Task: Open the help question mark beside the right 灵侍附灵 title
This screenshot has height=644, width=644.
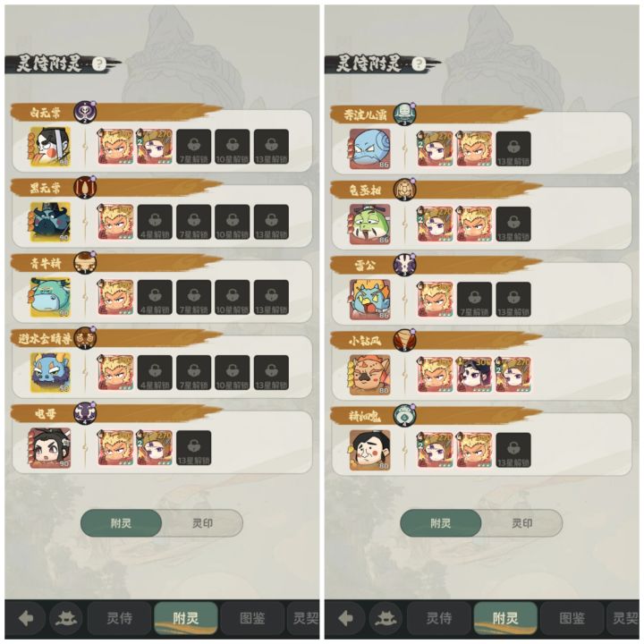Action: click(x=419, y=64)
